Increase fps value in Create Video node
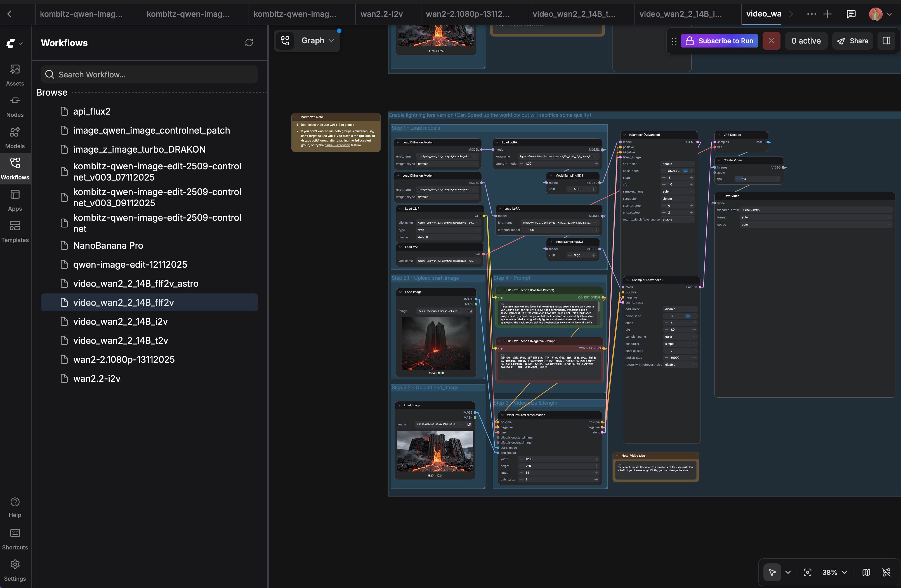The width and height of the screenshot is (901, 588). tap(777, 179)
